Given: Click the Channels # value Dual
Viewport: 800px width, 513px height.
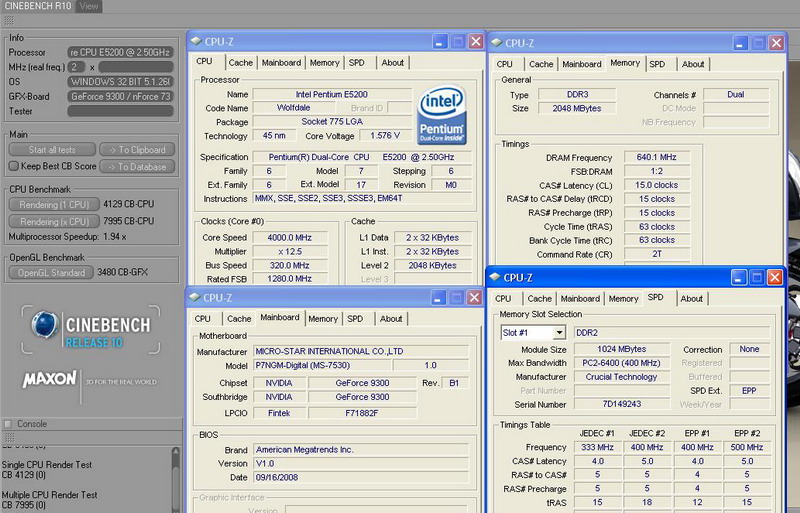Looking at the screenshot, I should pyautogui.click(x=735, y=94).
